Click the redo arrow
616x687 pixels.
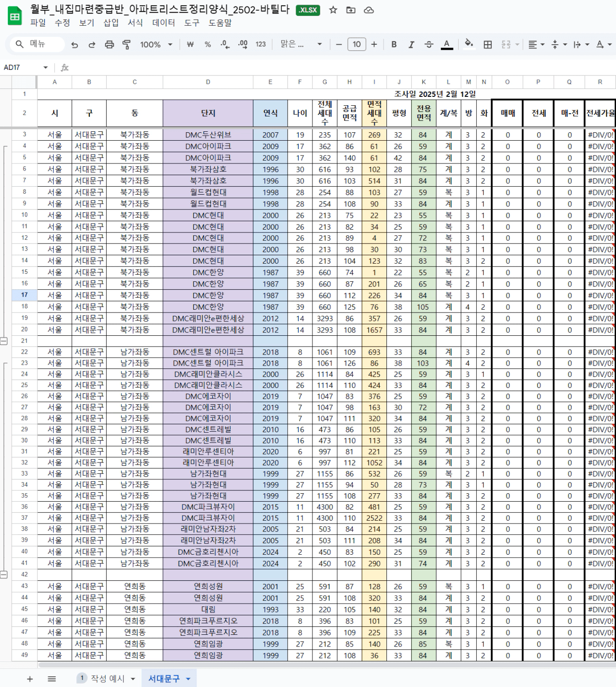pos(92,45)
